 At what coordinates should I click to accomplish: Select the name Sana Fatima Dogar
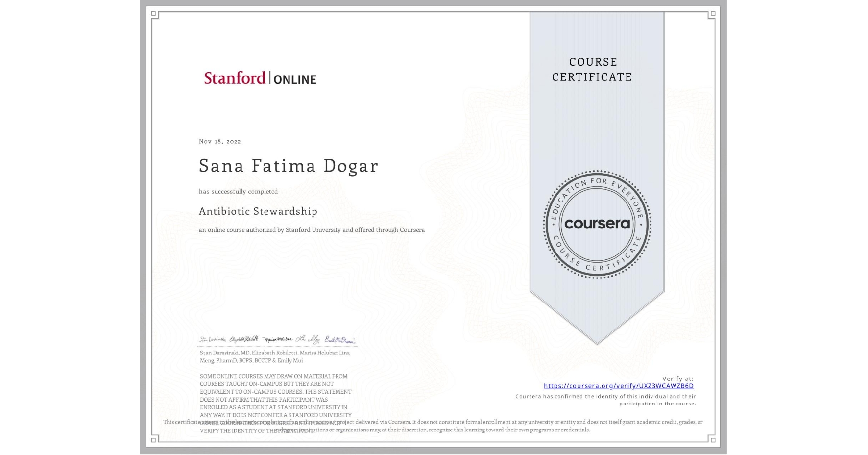[x=289, y=166]
